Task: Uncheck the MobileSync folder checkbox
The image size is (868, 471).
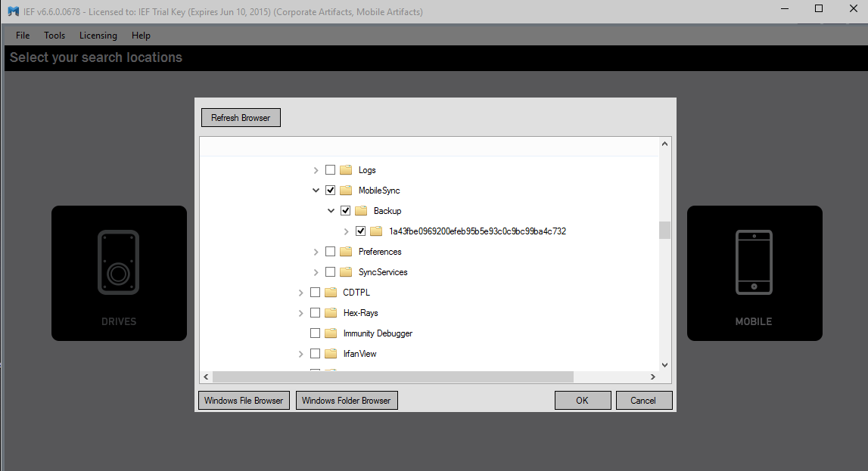Action: click(330, 191)
